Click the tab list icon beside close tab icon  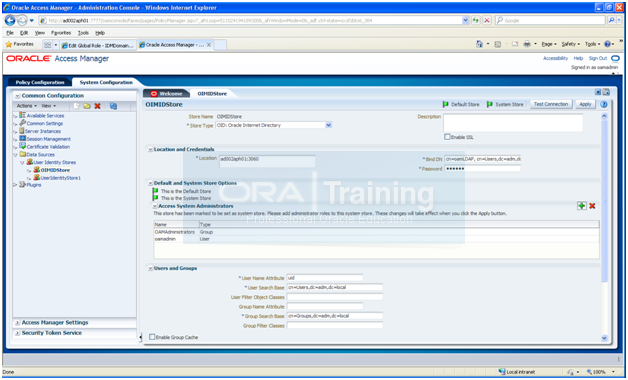click(606, 92)
